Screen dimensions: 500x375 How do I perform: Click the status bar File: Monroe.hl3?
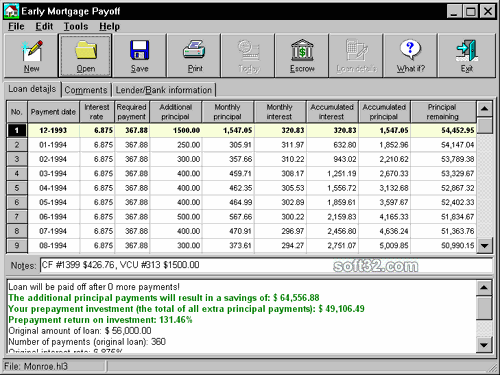pyautogui.click(x=36, y=366)
